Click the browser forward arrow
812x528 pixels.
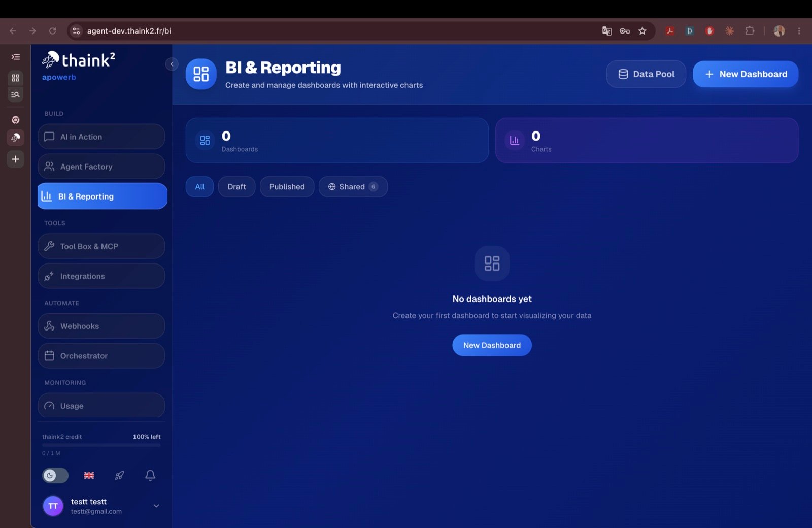coord(33,31)
